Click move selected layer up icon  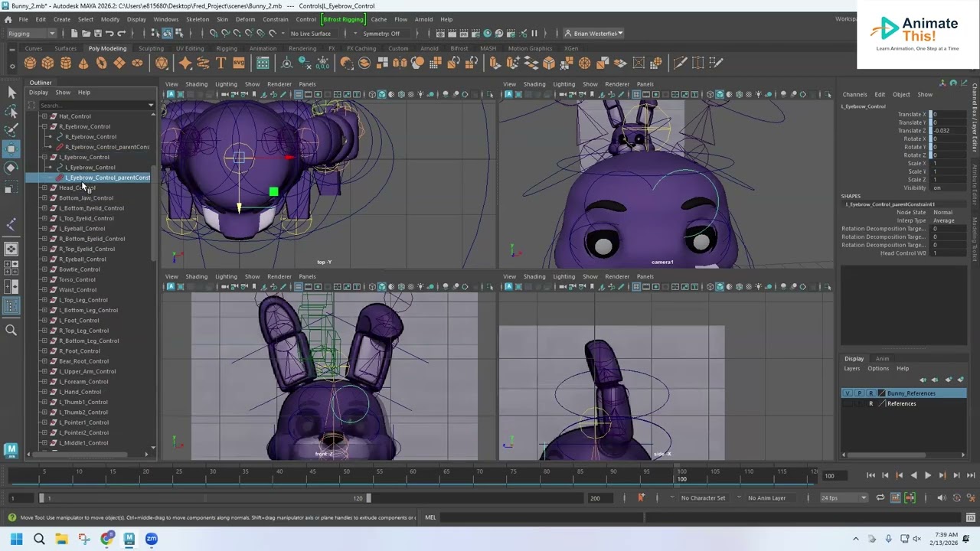[x=923, y=380]
